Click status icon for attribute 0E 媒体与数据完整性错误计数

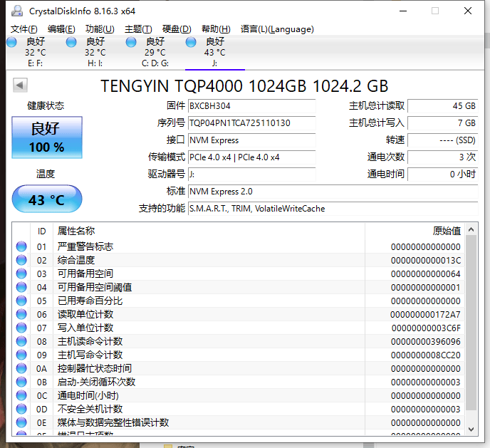pyautogui.click(x=21, y=422)
